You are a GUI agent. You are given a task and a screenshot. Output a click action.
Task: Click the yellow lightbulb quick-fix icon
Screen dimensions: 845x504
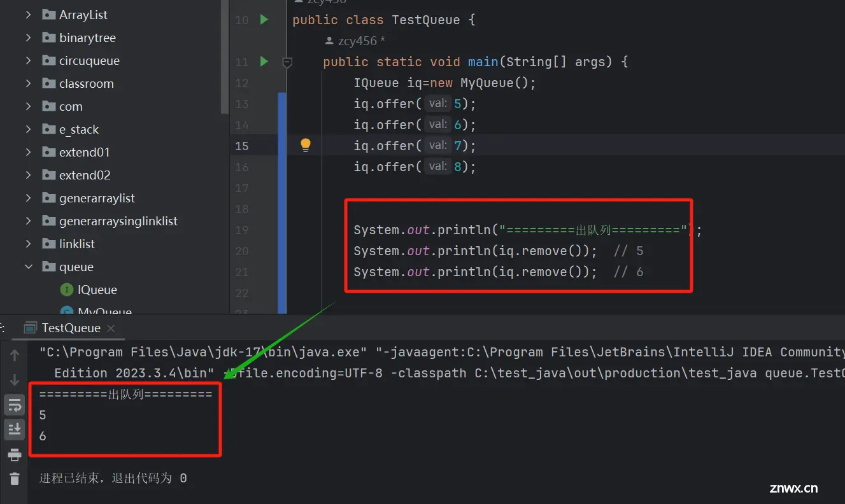[x=306, y=145]
